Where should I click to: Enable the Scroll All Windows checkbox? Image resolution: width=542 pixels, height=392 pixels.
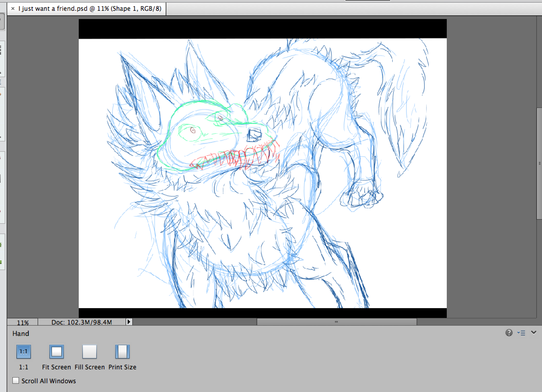click(x=16, y=380)
